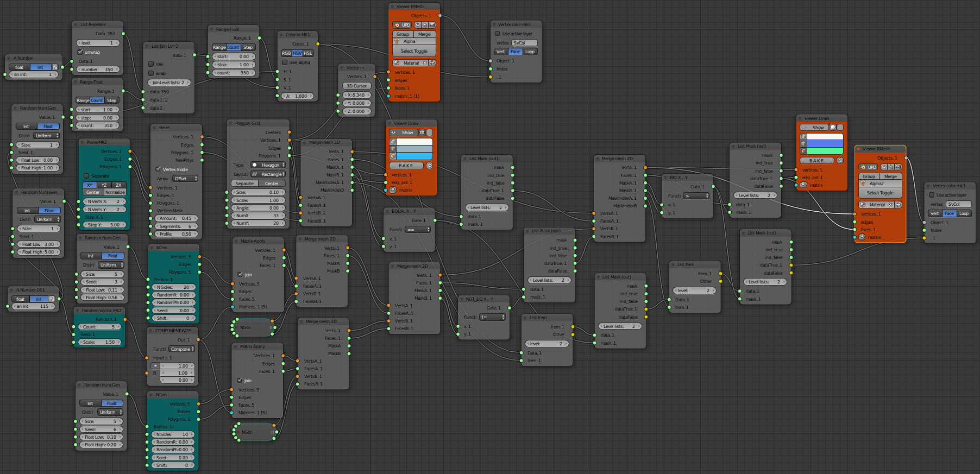Click the eye icon in Alpha Viewer BMesh
Screen dimensions: 980x474
[418, 25]
